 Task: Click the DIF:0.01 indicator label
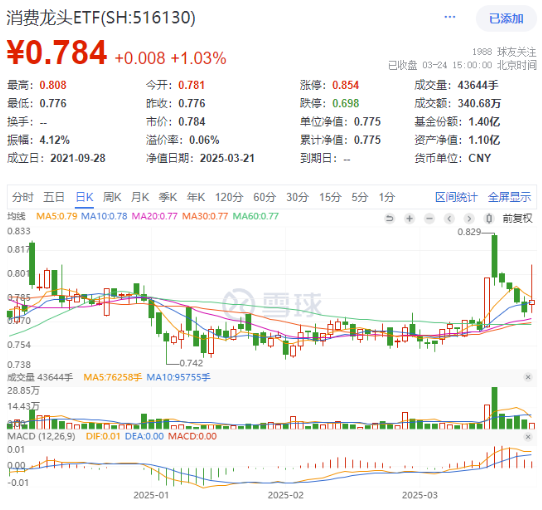(103, 436)
